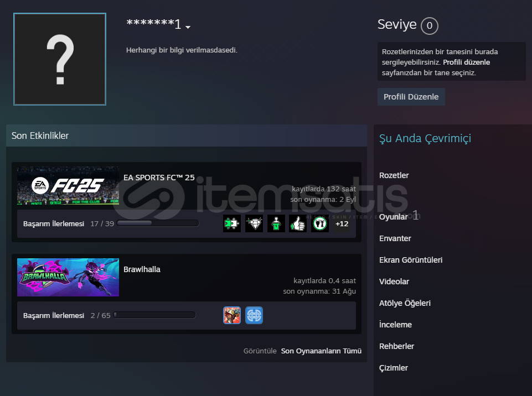Click the 'Herhangi bir bilgi verilmasdasedi.' text
Screen dimensions: 532x396
click(x=182, y=50)
